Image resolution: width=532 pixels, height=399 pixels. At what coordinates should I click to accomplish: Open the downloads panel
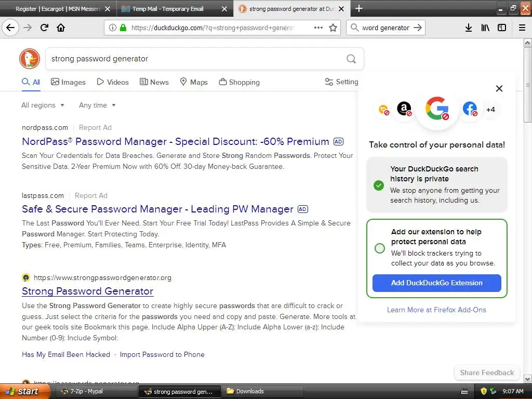pyautogui.click(x=468, y=28)
